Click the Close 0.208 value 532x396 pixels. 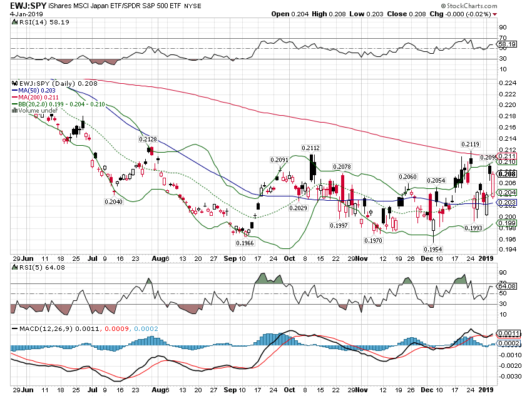[406, 14]
